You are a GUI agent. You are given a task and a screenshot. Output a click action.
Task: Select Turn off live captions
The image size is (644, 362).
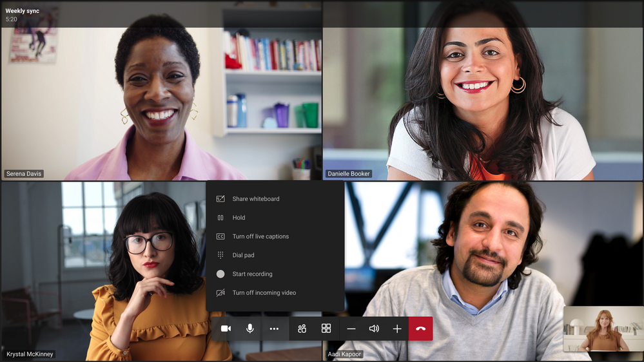pyautogui.click(x=275, y=236)
